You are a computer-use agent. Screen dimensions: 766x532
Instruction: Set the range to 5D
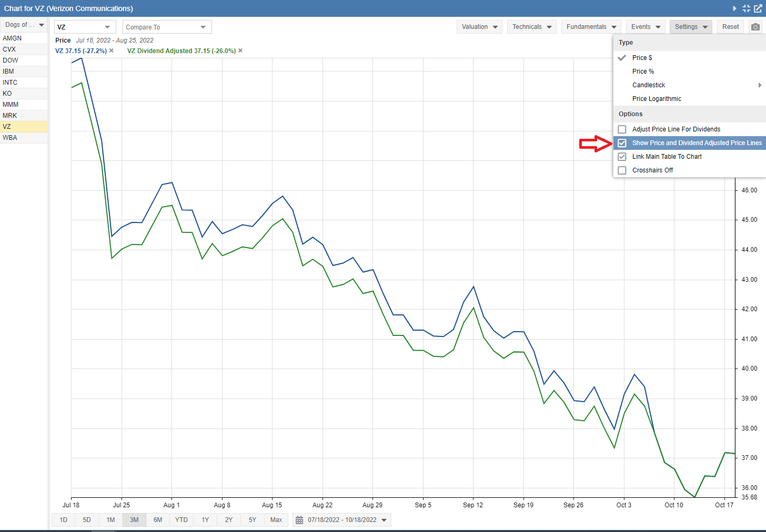pyautogui.click(x=87, y=520)
